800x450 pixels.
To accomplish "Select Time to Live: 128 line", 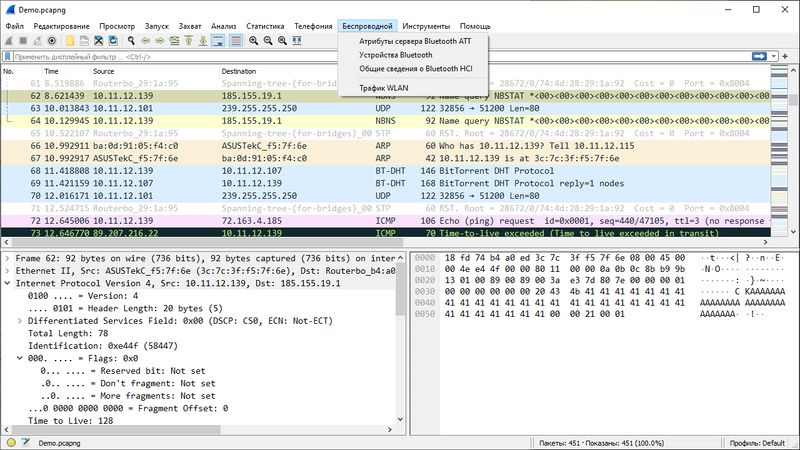I will click(x=70, y=421).
